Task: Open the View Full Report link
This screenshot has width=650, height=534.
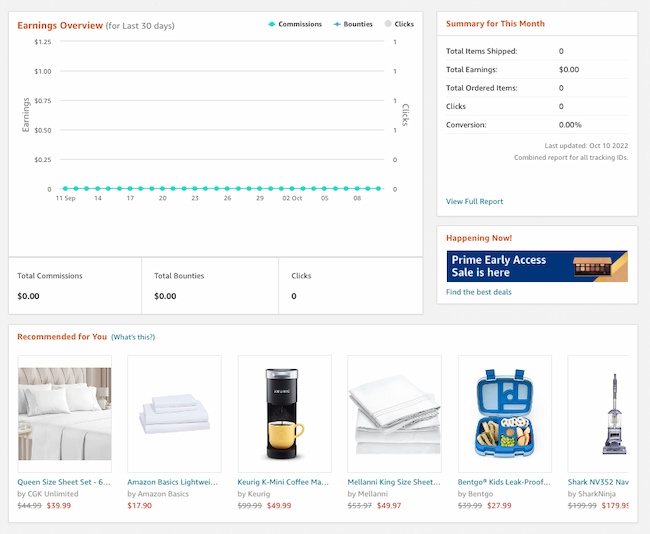Action: (x=475, y=202)
